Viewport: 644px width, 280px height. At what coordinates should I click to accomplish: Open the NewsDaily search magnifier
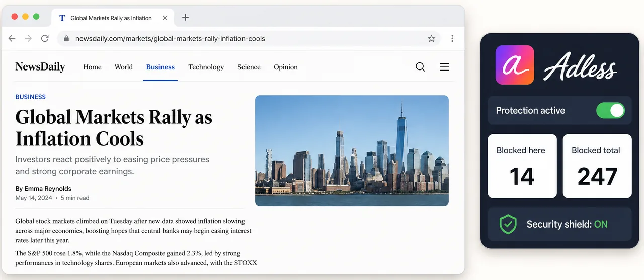click(x=420, y=67)
